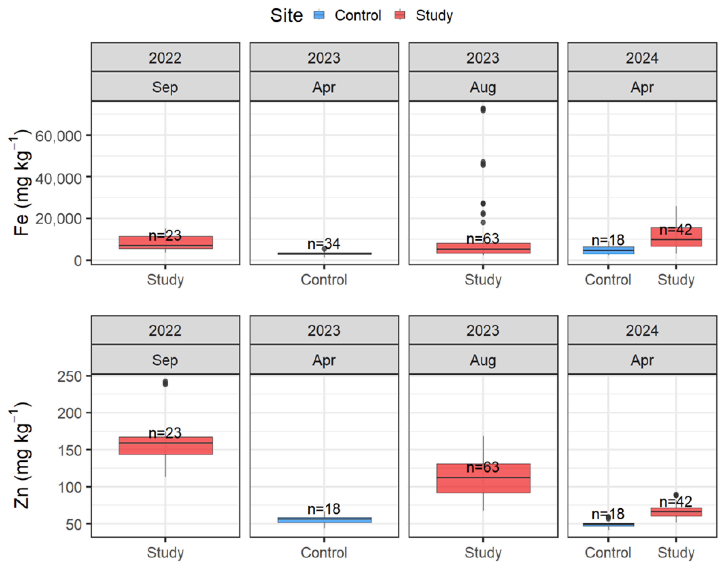
Task: Select the 'Aug' facet header in Zn row
Action: pos(483,360)
